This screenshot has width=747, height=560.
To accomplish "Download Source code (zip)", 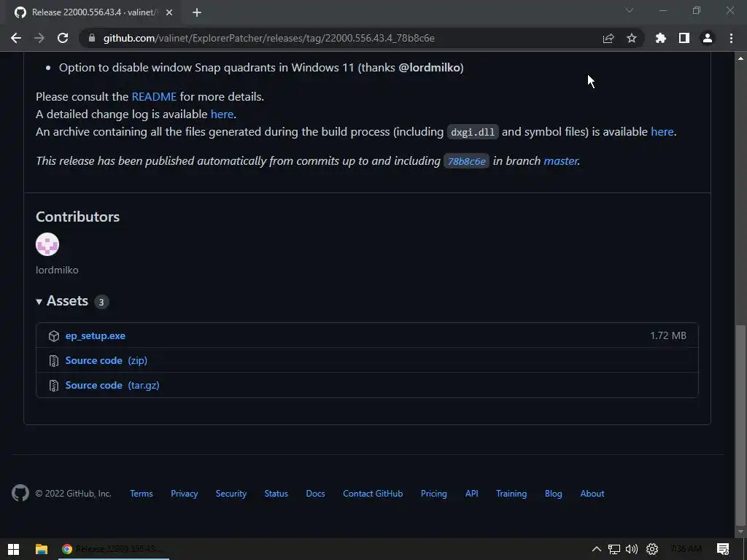I will click(107, 360).
